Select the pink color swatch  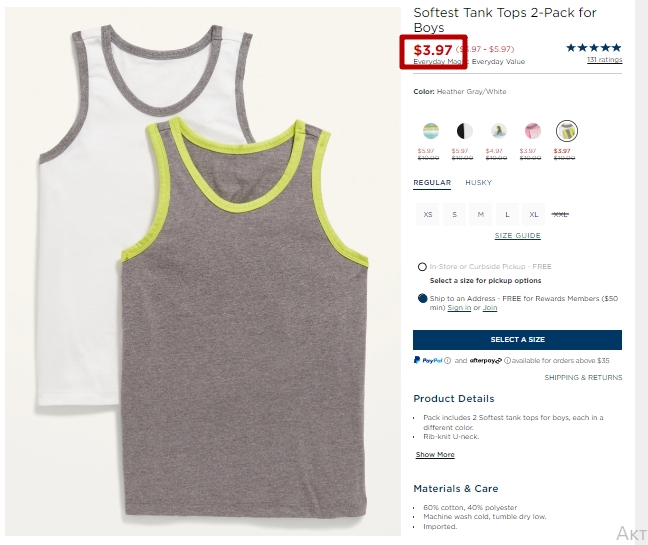click(533, 131)
